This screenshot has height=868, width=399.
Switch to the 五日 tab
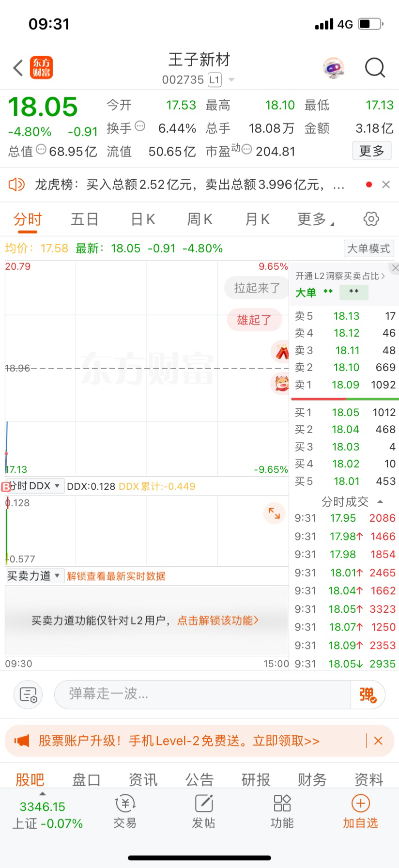tap(85, 219)
